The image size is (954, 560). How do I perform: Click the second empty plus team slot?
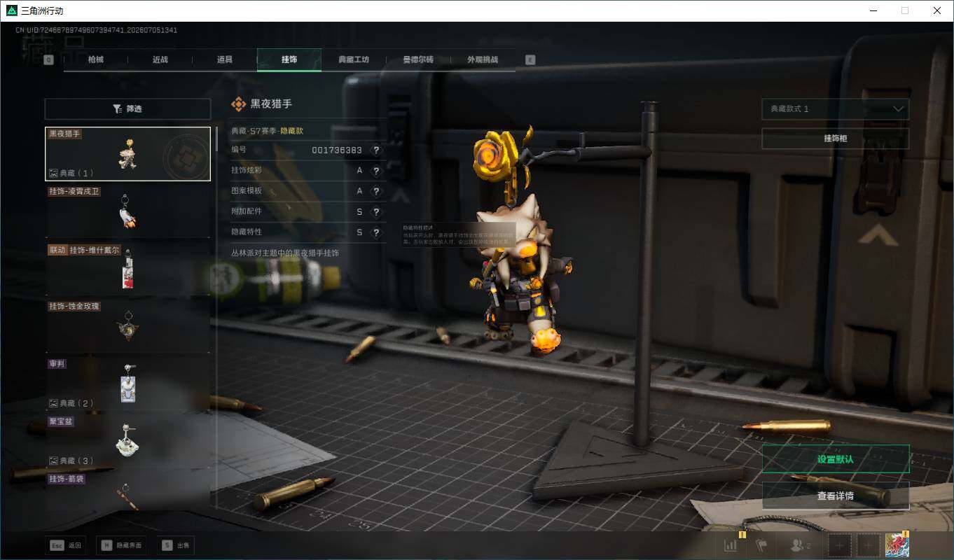(868, 545)
